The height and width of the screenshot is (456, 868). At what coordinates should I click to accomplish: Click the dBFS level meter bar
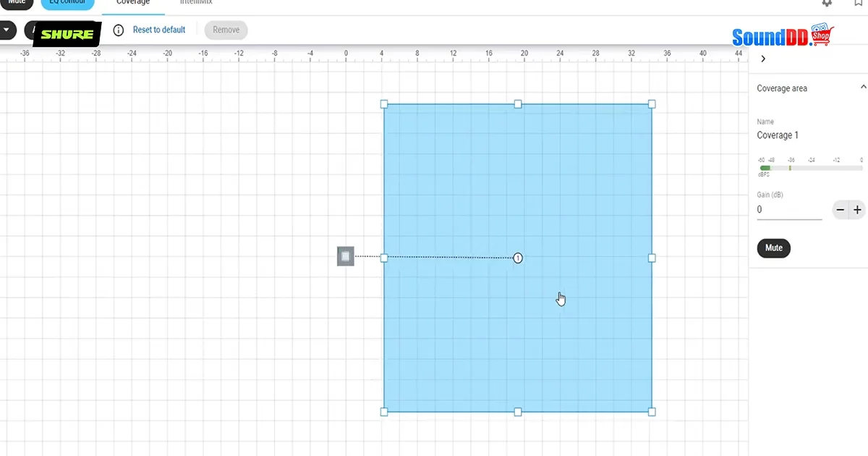[811, 168]
